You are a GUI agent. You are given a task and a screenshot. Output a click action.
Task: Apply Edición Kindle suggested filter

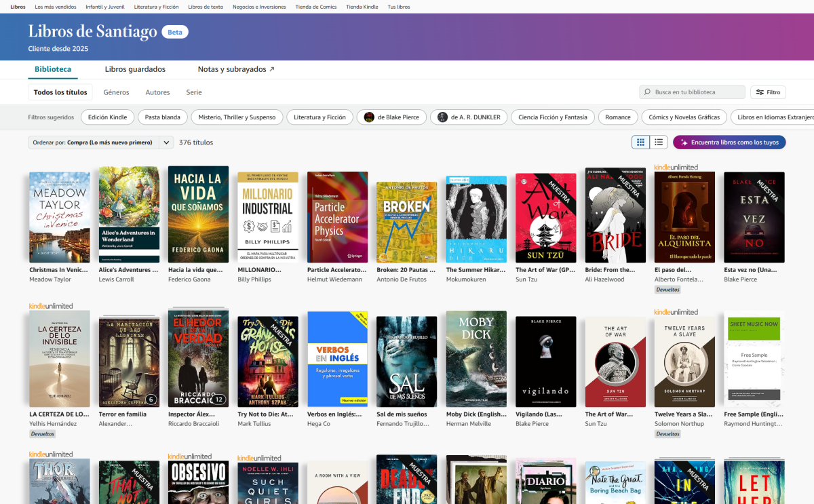coord(107,117)
